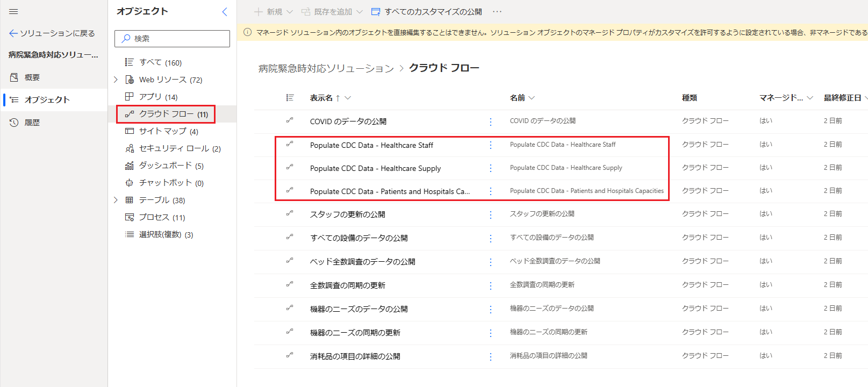
Task: Select 選択肢(複数) (3) item
Action: pos(166,234)
